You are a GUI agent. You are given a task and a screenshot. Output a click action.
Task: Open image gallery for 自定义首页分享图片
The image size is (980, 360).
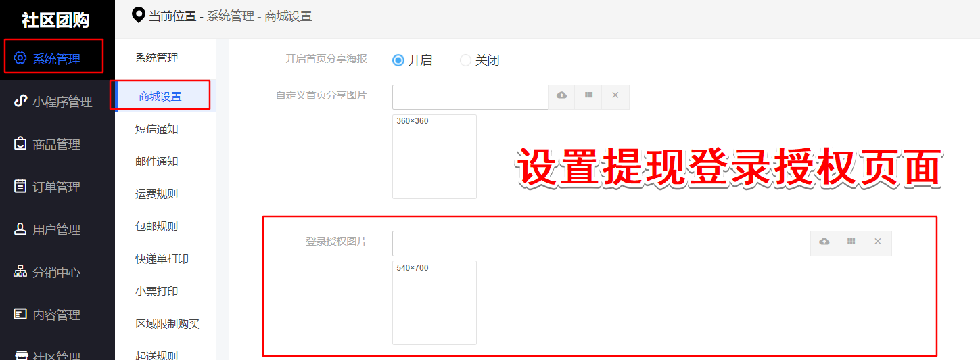(588, 96)
